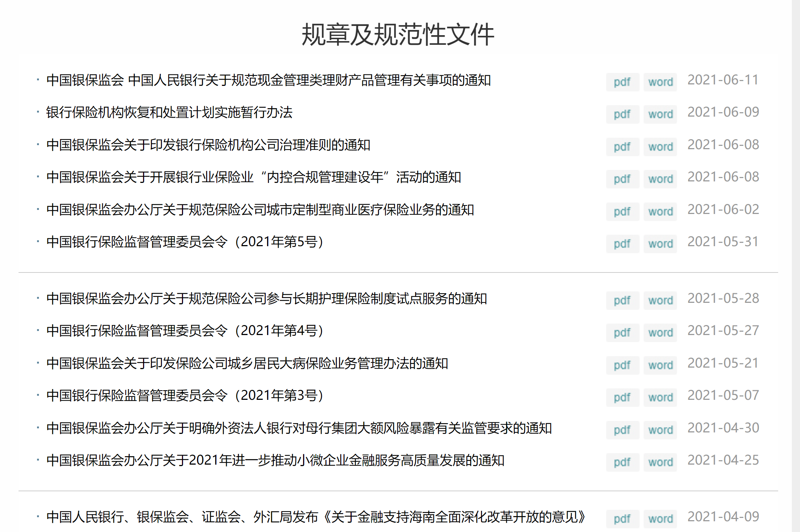Open pdf for 金融支持海南 opinion

tap(623, 519)
